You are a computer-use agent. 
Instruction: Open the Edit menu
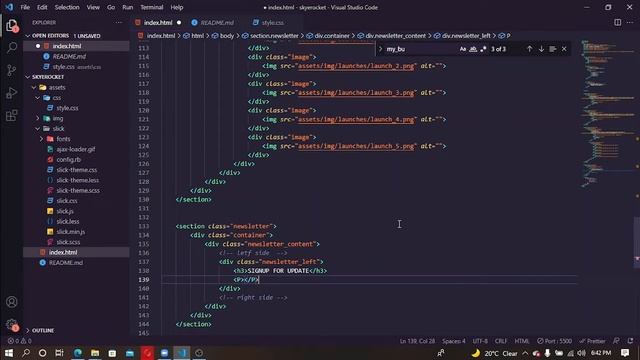point(42,7)
